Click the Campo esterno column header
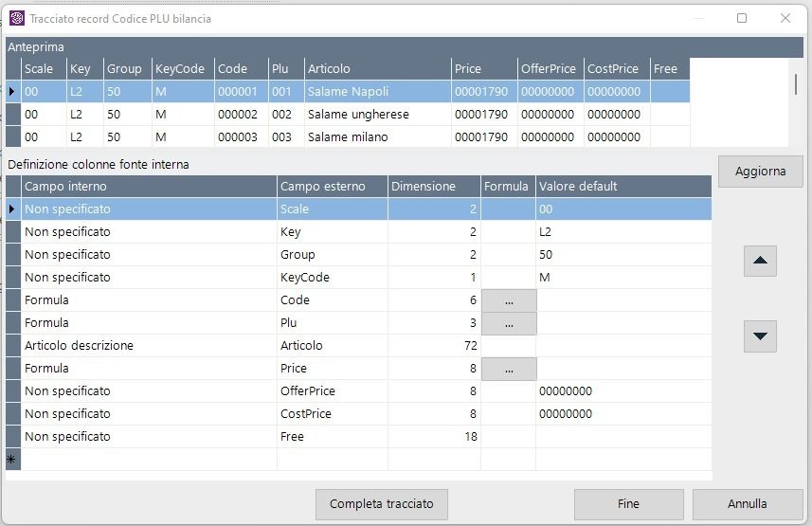Viewport: 812px width, 526px height. tap(333, 187)
